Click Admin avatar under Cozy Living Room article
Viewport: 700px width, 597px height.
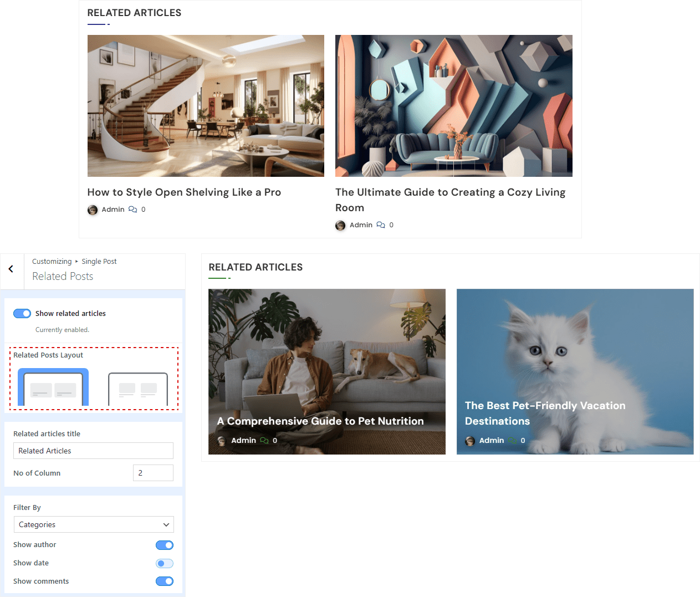click(x=340, y=225)
